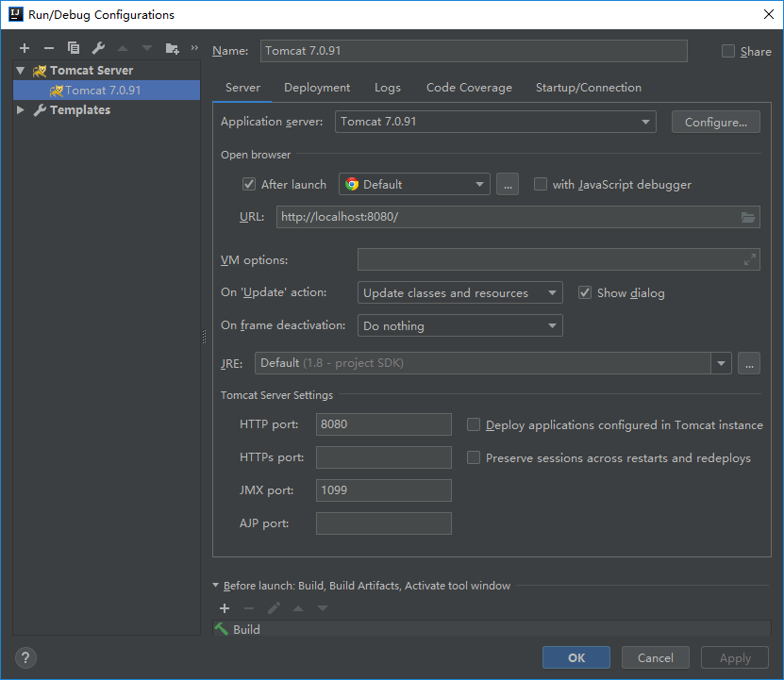Collapse Before launch section
The image size is (784, 680).
(x=215, y=585)
